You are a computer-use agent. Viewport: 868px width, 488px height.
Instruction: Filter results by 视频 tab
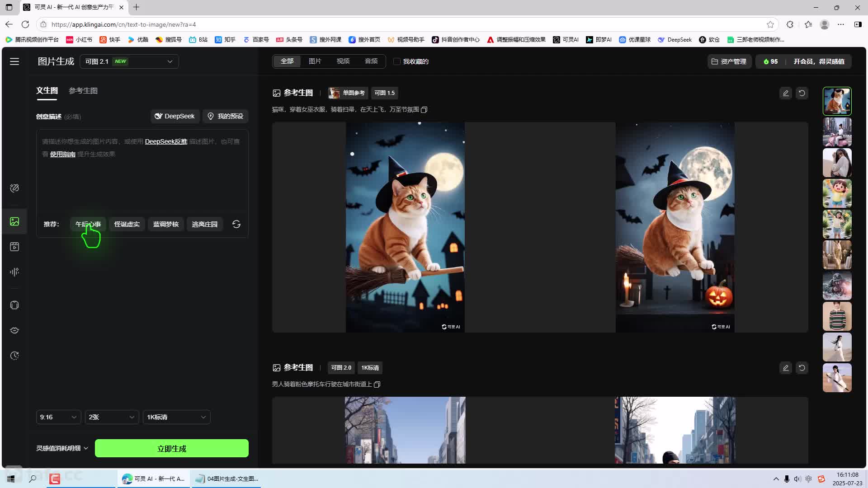tap(343, 61)
